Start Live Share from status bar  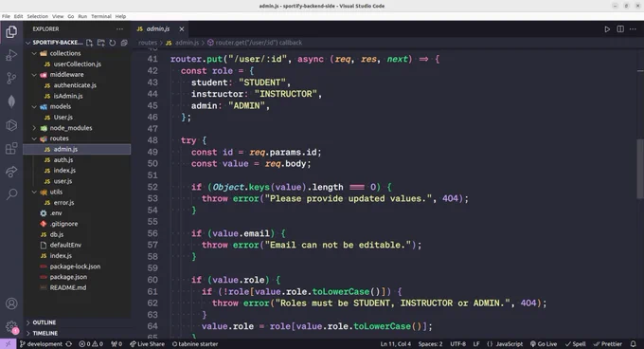click(x=147, y=344)
